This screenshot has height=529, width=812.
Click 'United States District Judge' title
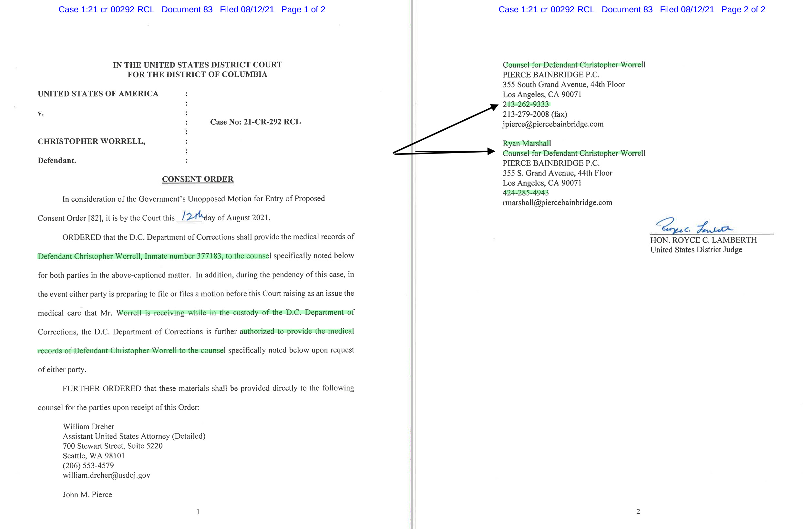(x=696, y=250)
